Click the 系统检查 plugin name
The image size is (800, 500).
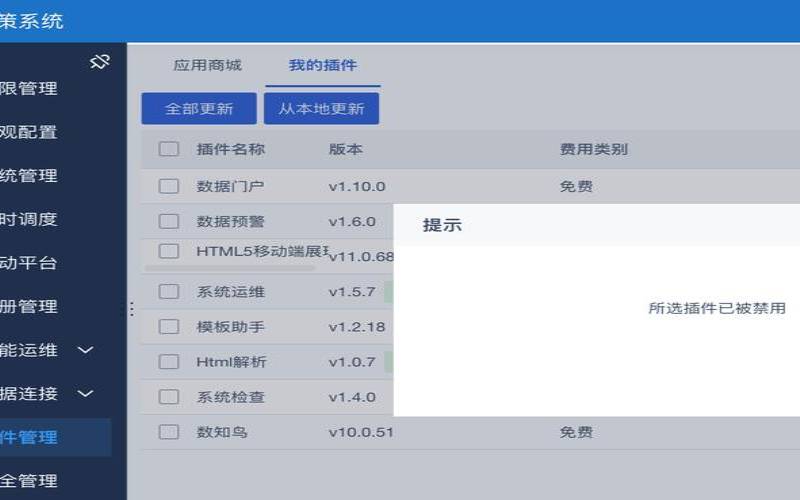tap(231, 397)
